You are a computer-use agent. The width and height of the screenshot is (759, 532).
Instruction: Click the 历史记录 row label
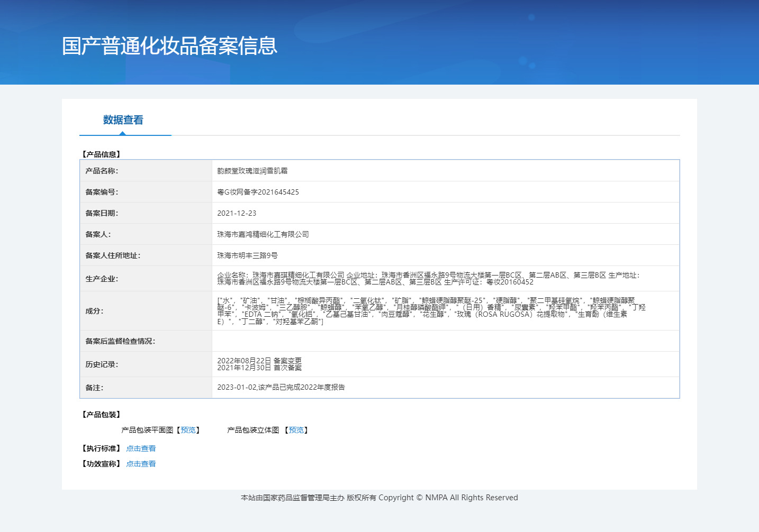click(x=102, y=364)
